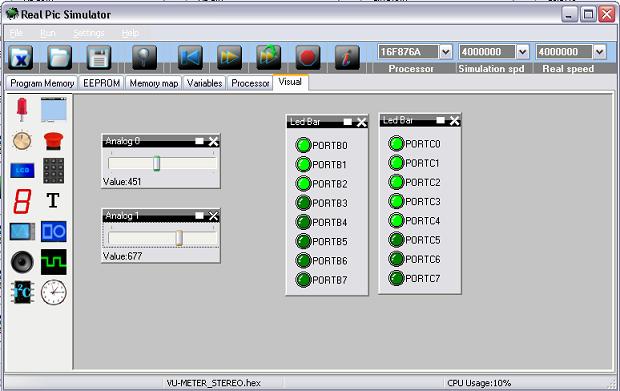Click the Analog 0 slider thumb
Image resolution: width=620 pixels, height=391 pixels.
coord(157,163)
